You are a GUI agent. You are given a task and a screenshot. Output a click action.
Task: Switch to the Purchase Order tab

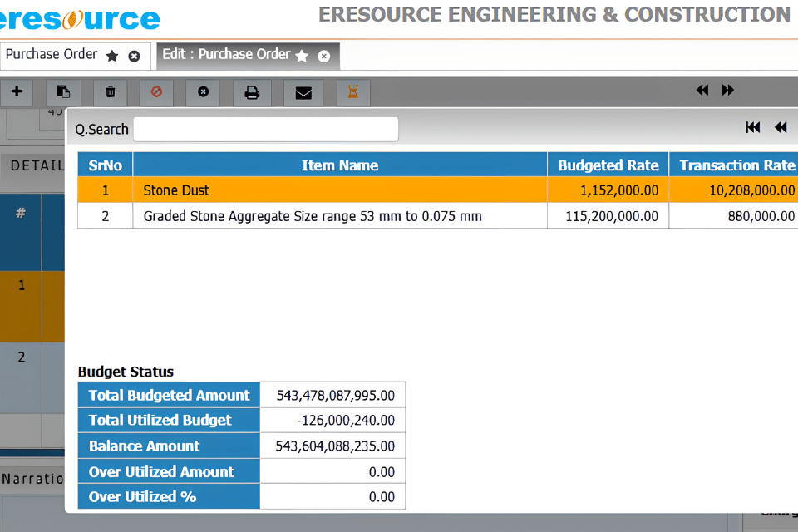[52, 54]
